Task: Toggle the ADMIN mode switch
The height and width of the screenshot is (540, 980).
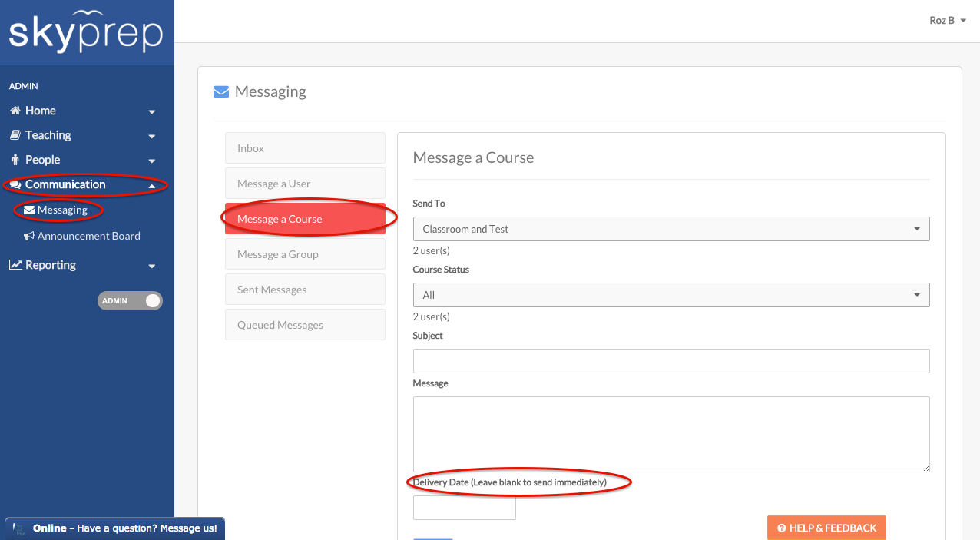Action: tap(130, 300)
